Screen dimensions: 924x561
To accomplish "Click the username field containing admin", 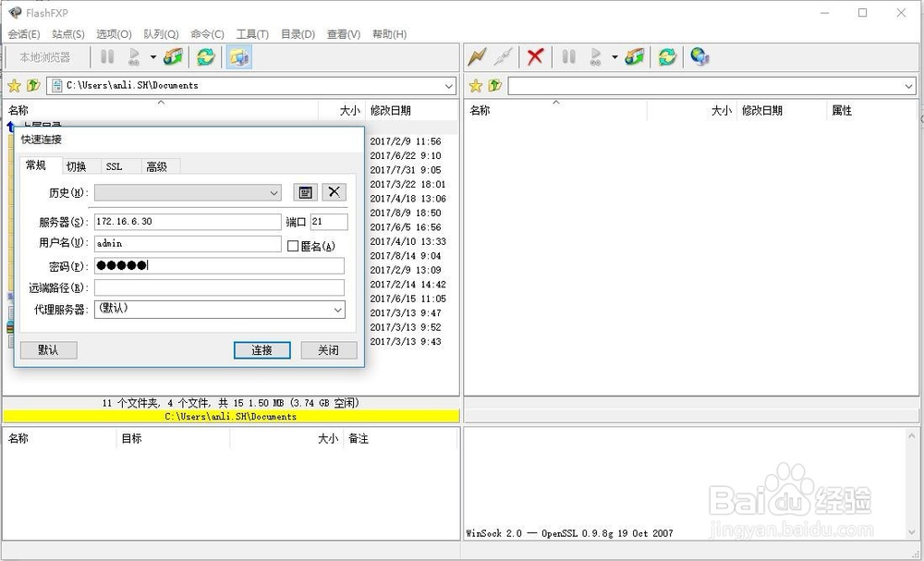I will (x=188, y=243).
